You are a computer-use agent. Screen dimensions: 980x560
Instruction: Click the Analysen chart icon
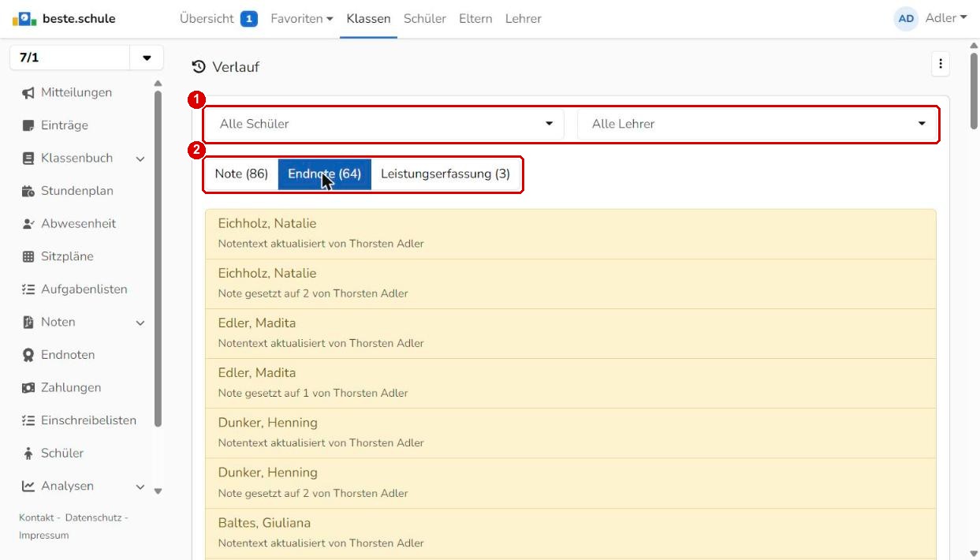click(28, 486)
